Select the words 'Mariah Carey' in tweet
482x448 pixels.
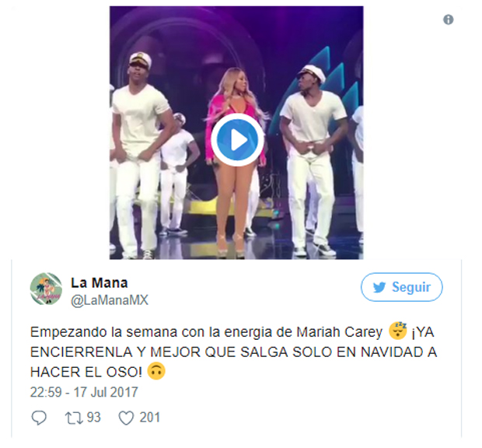(x=340, y=332)
